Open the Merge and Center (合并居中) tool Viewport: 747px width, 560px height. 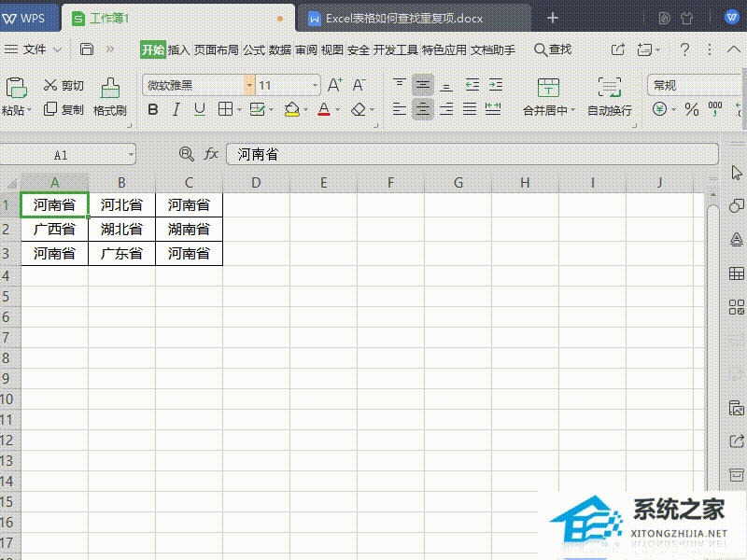pos(548,98)
